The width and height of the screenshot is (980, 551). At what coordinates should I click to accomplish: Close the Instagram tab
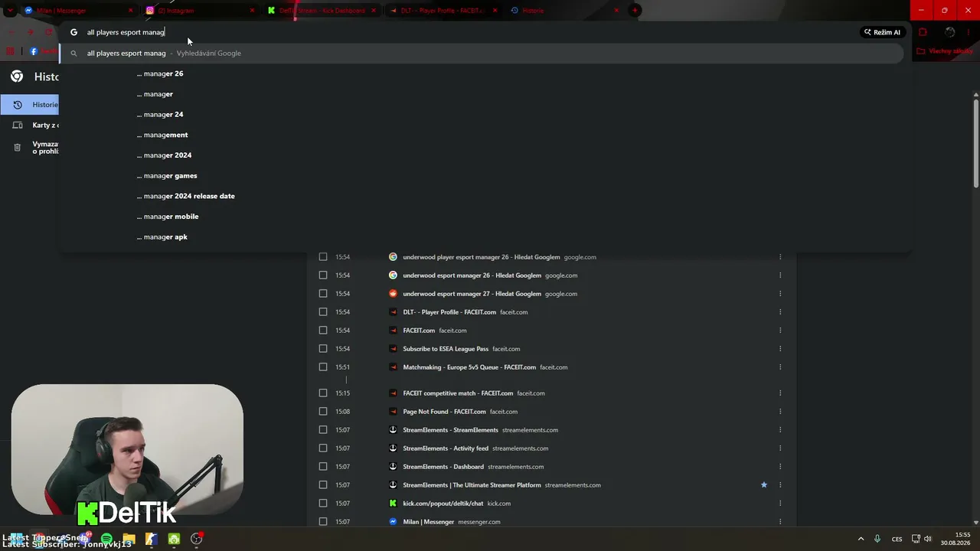coord(252,11)
